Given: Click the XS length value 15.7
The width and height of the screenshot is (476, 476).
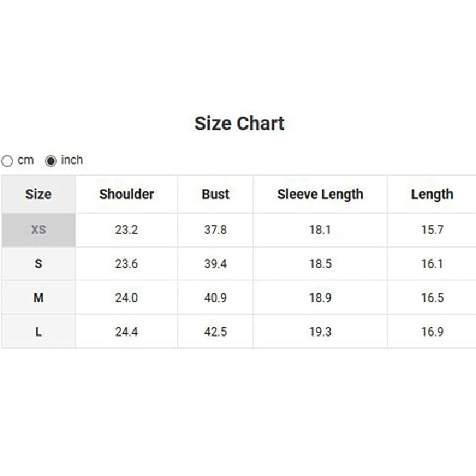Looking at the screenshot, I should (433, 230).
